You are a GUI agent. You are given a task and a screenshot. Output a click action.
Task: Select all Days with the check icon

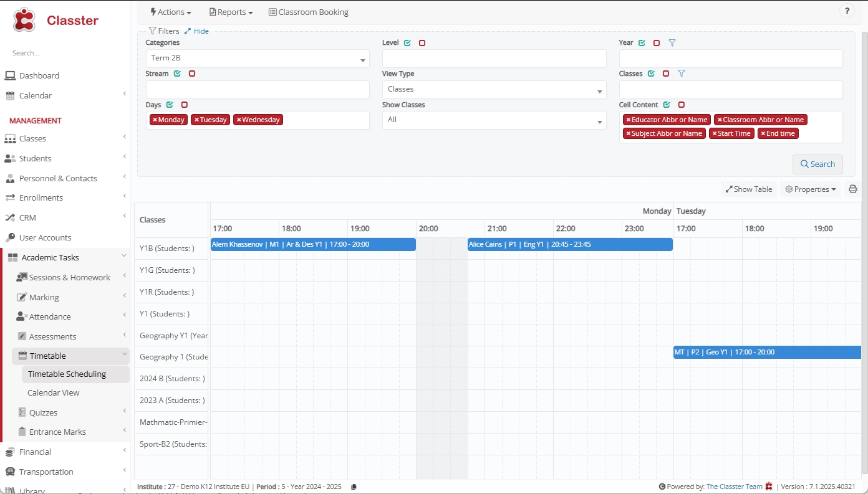tap(170, 105)
